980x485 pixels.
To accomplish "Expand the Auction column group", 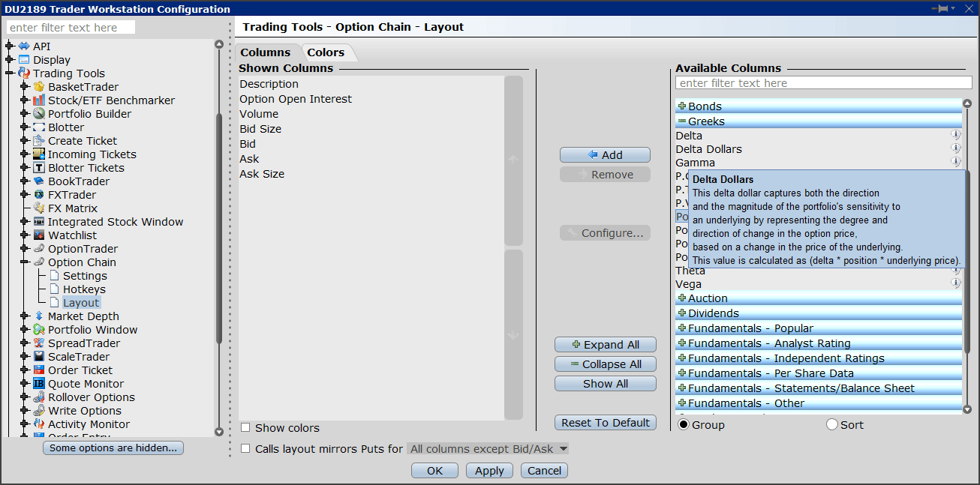I will tap(682, 298).
